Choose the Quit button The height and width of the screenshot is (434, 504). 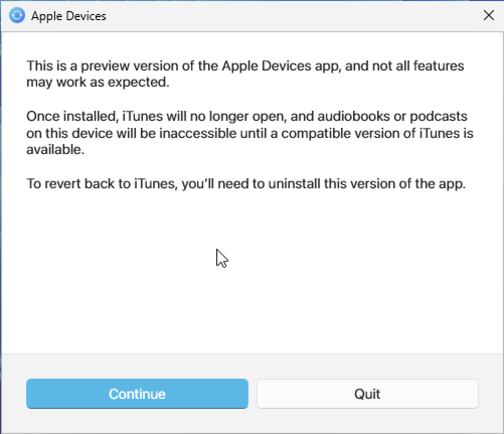367,394
